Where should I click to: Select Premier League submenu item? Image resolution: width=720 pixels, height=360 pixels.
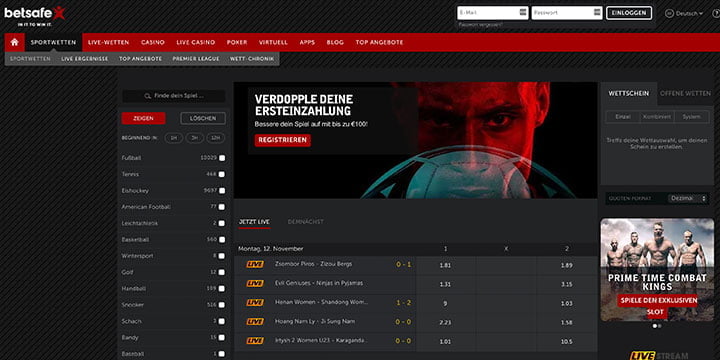196,59
